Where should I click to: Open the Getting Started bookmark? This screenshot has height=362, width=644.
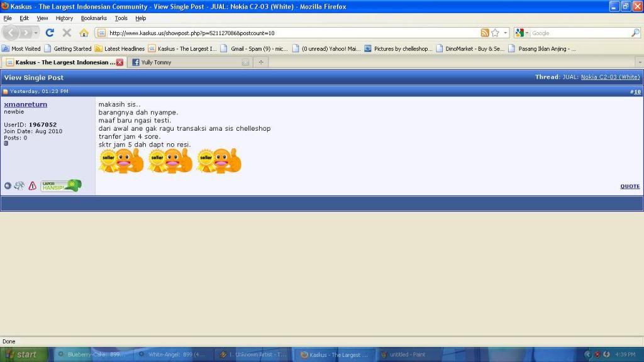click(68, 48)
